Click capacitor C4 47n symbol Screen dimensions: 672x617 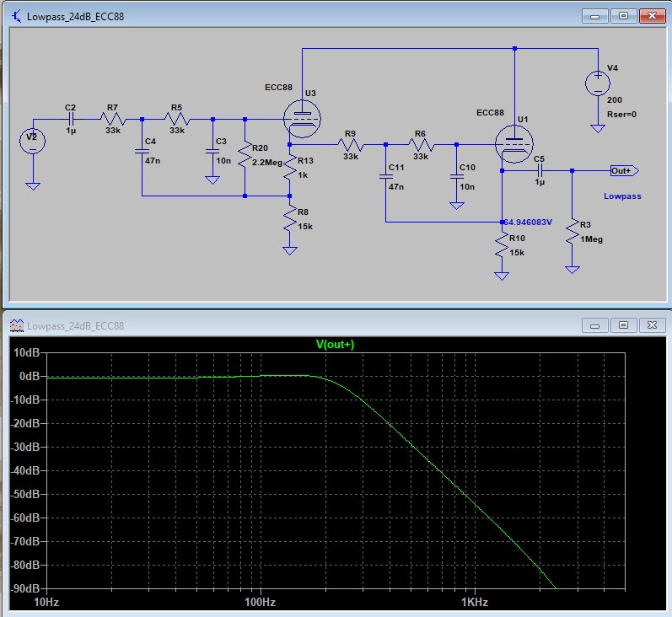click(142, 151)
